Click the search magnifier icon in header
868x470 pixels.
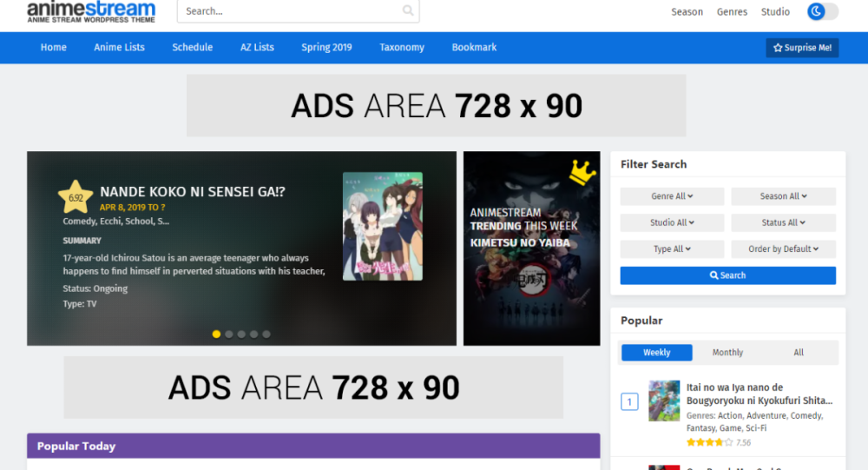[408, 11]
